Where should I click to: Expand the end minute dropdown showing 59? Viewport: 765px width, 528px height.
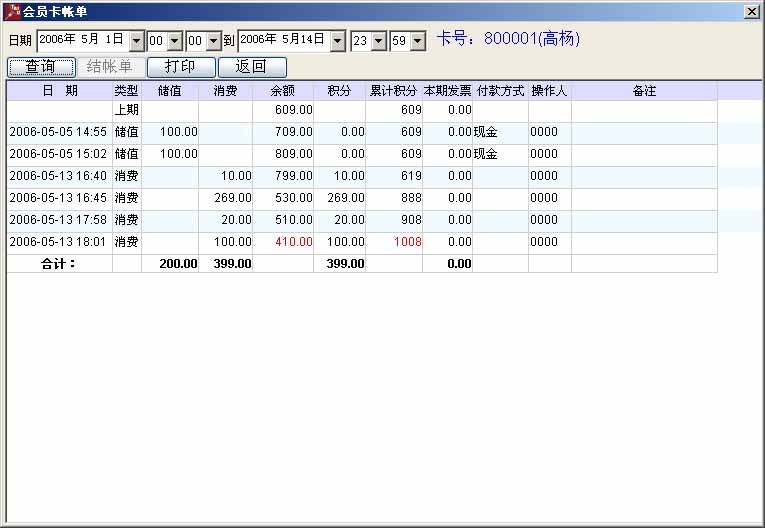click(x=417, y=41)
